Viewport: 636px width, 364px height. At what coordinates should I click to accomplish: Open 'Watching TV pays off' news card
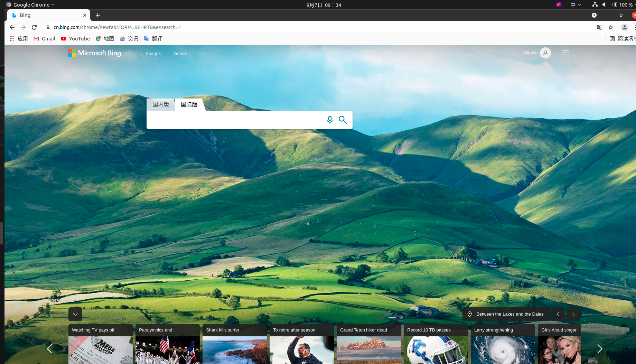[x=101, y=344]
